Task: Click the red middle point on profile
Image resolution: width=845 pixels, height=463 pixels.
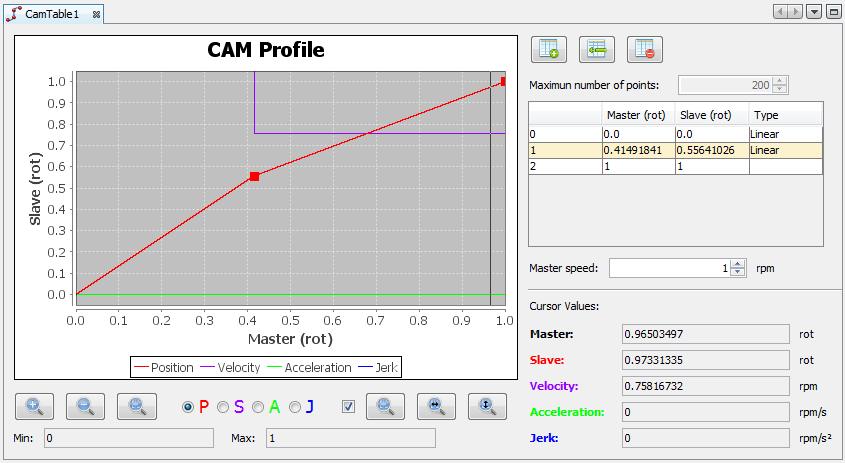Action: click(x=254, y=176)
